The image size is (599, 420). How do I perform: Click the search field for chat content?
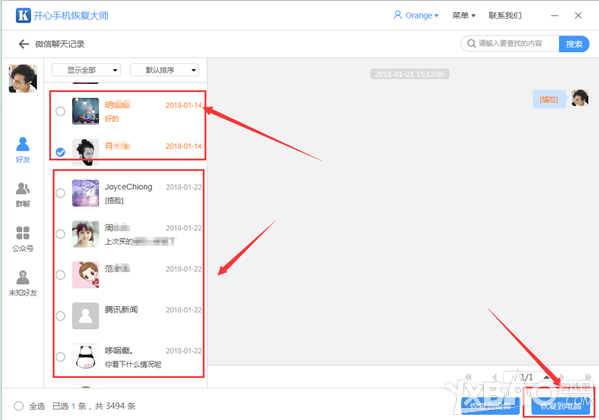[510, 44]
